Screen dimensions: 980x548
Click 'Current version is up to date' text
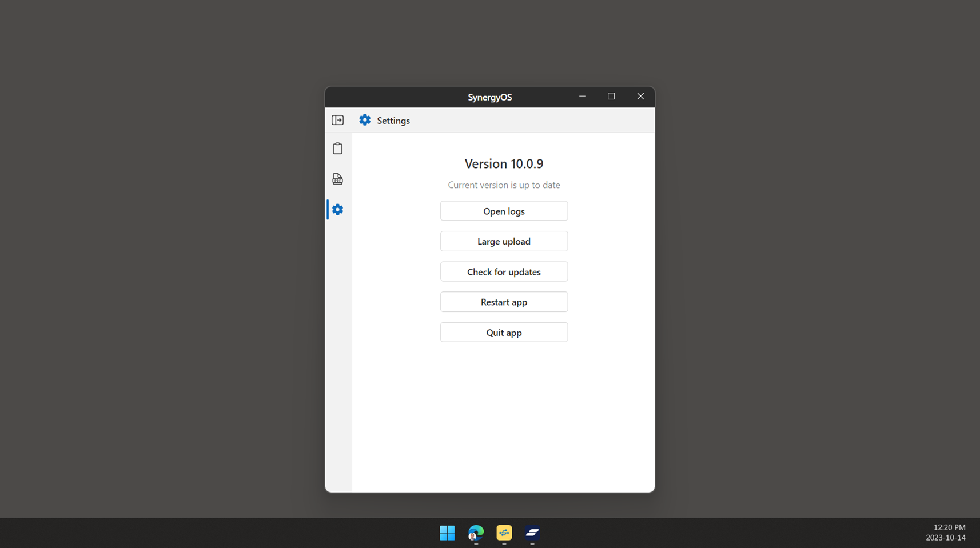[x=504, y=185]
